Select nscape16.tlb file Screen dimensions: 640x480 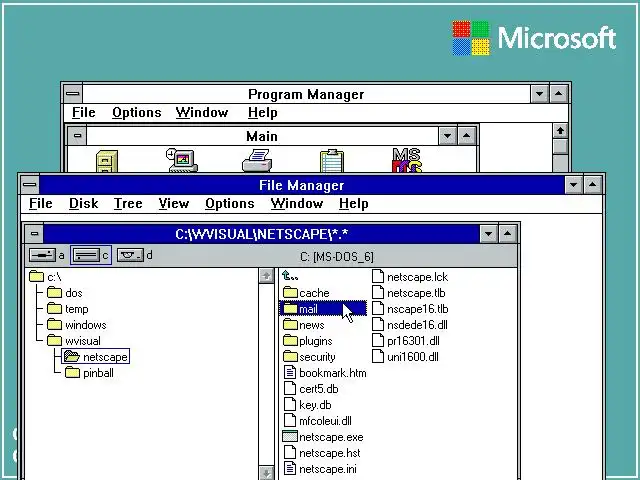click(410, 309)
